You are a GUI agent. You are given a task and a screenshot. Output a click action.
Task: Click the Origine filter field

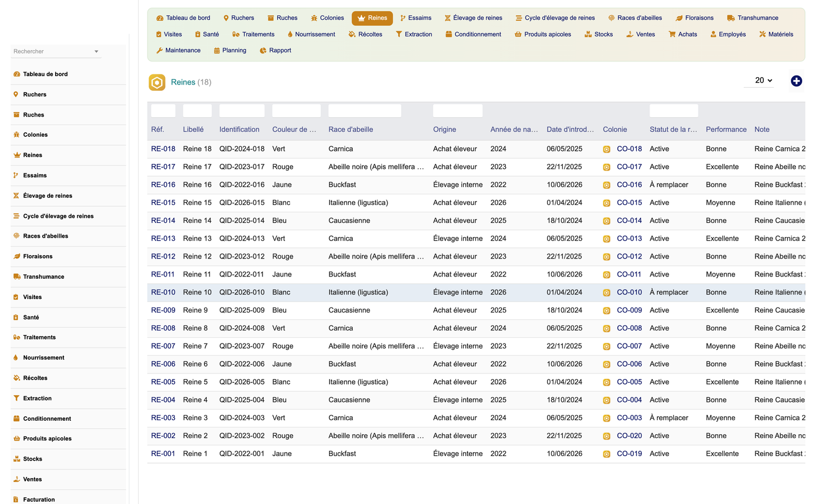[x=458, y=111]
